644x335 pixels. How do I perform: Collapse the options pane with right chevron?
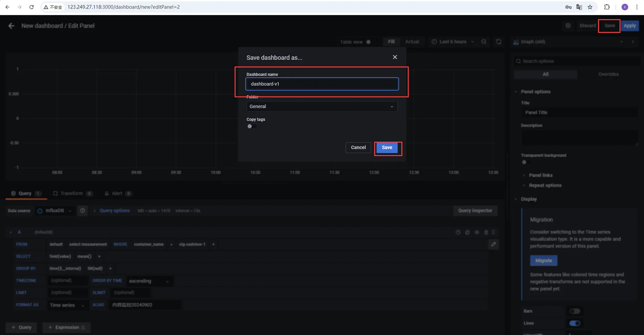[x=633, y=42]
